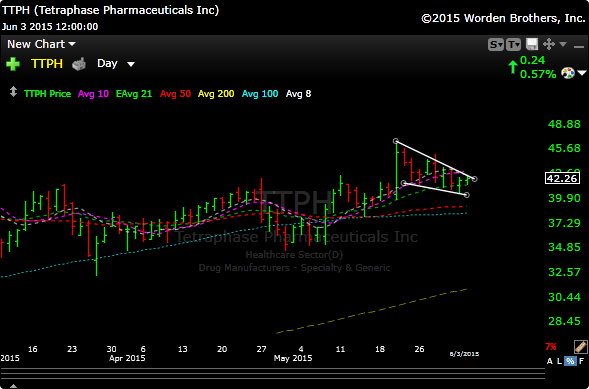Select the Avg 50 legend label
589x389 pixels.
point(175,93)
